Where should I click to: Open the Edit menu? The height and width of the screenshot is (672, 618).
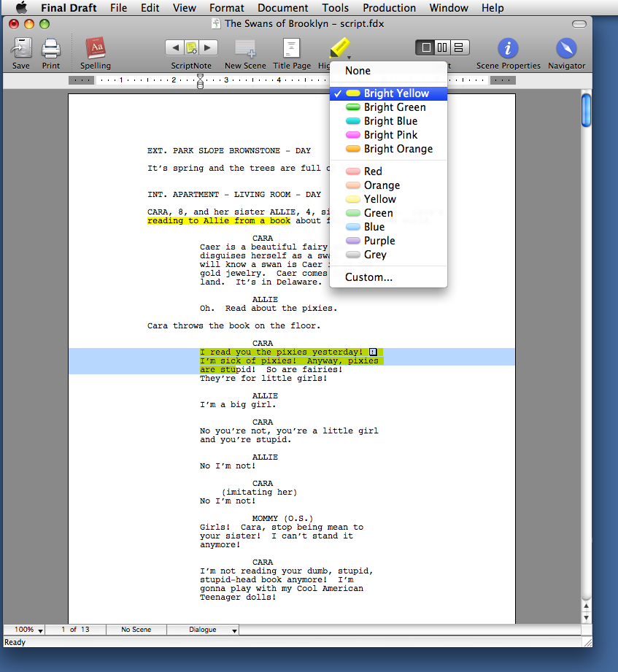pos(150,8)
